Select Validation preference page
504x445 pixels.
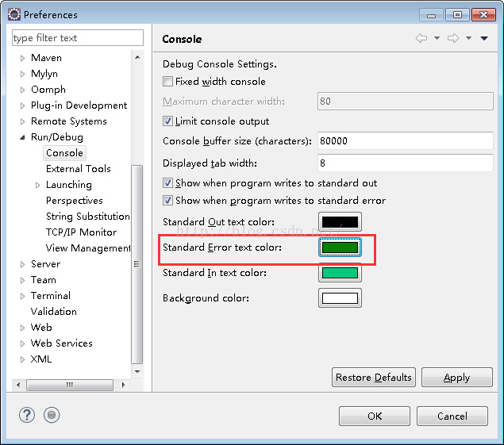(x=54, y=311)
